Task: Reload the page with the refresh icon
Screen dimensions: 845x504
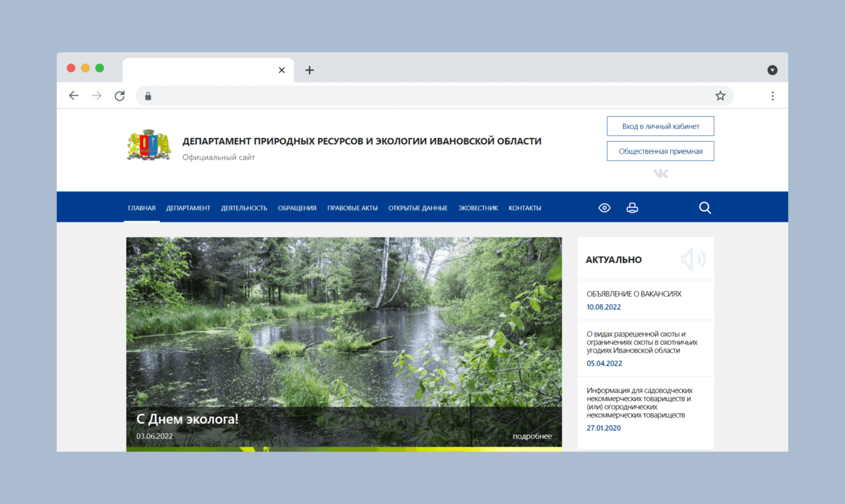Action: point(120,96)
